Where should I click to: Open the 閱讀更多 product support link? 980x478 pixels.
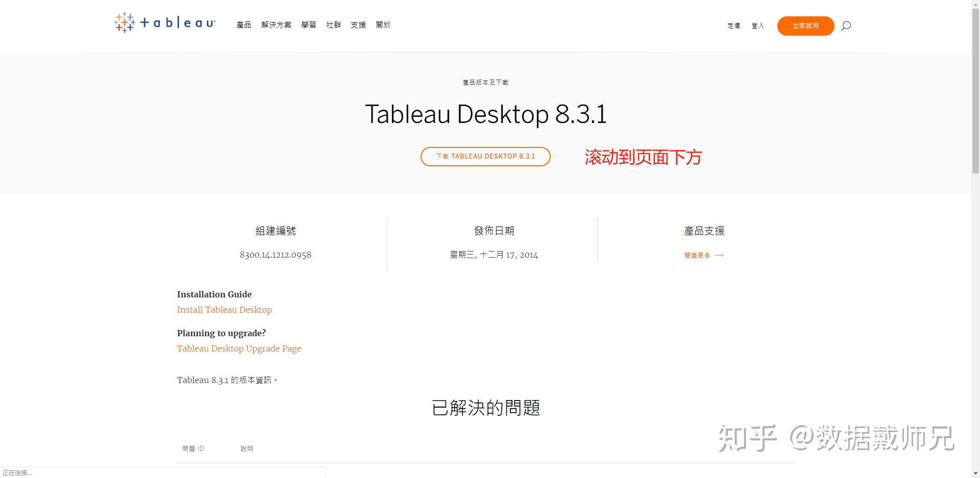(x=704, y=255)
